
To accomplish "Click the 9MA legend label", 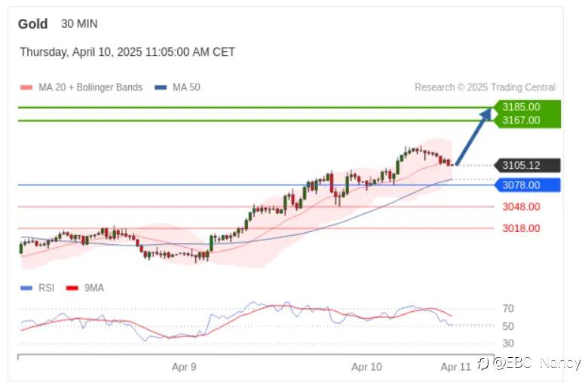I will click(93, 288).
